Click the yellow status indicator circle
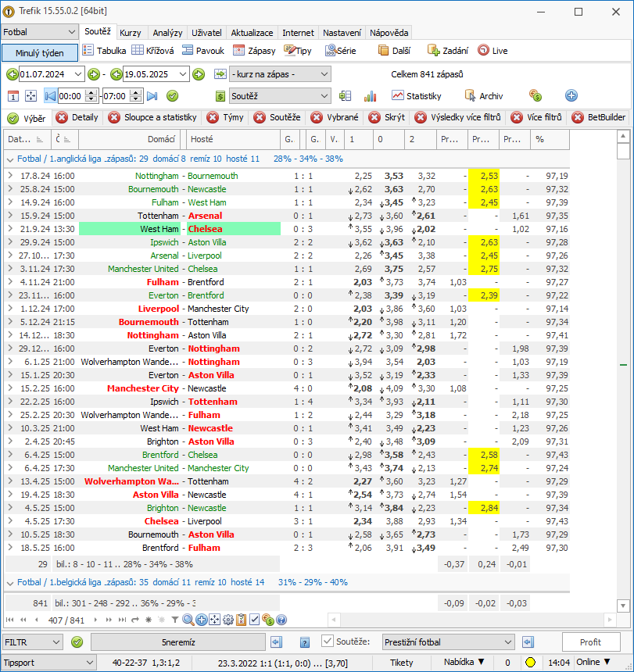Screen dimensions: 634x672 click(x=530, y=663)
